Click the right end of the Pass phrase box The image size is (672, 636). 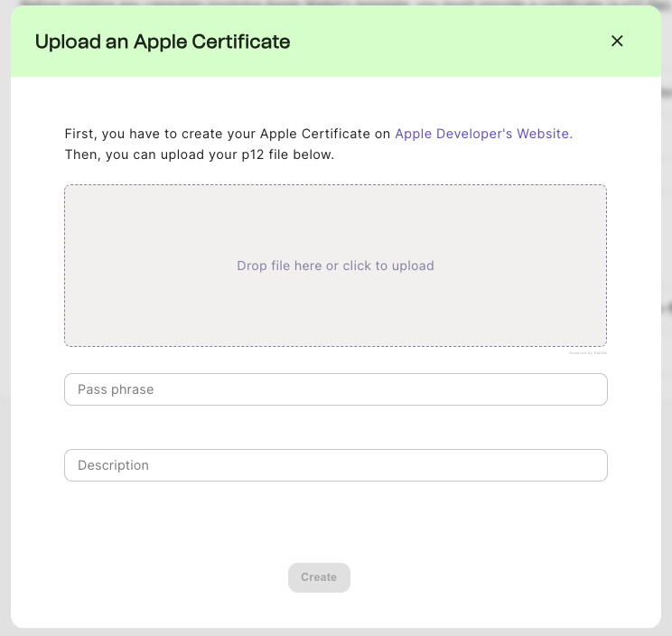pyautogui.click(x=592, y=389)
